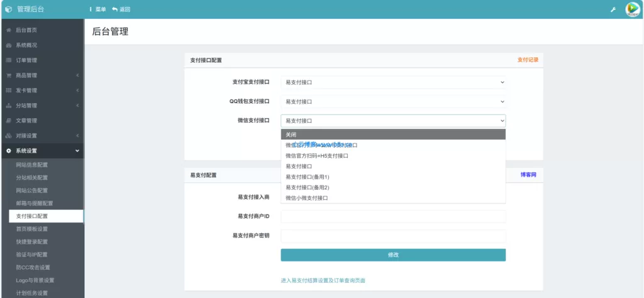Expand the 商品管理 submenu arrow

77,75
